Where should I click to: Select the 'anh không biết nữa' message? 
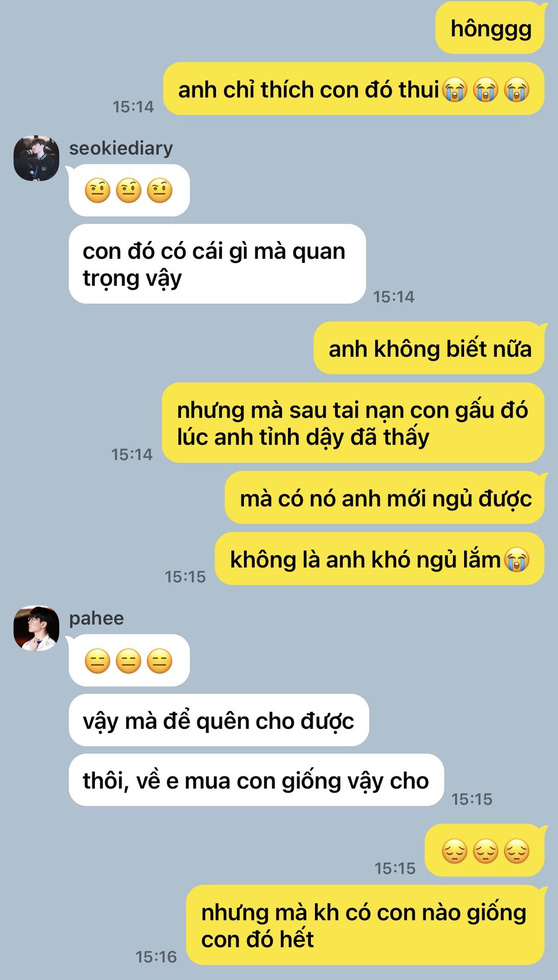click(429, 349)
